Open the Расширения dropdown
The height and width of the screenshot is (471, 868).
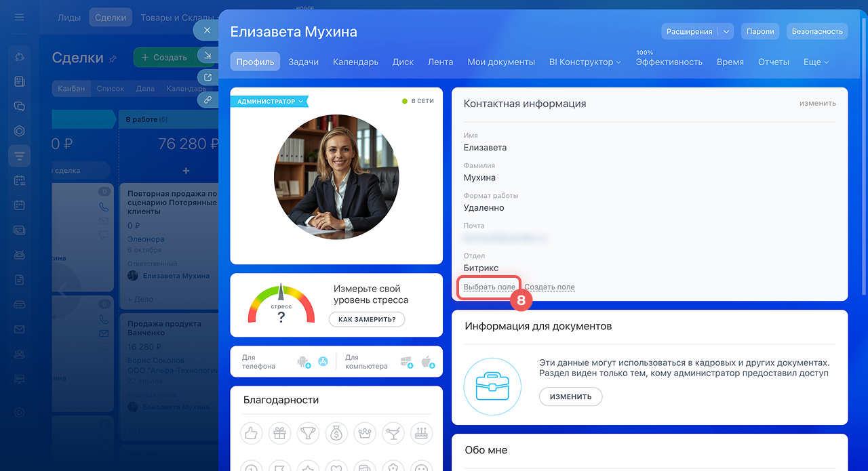(697, 31)
